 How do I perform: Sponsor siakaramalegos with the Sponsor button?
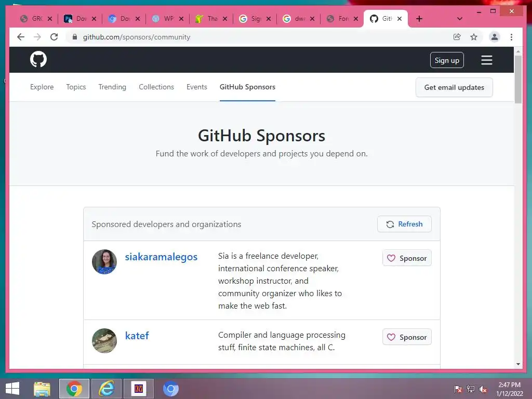[x=407, y=258]
